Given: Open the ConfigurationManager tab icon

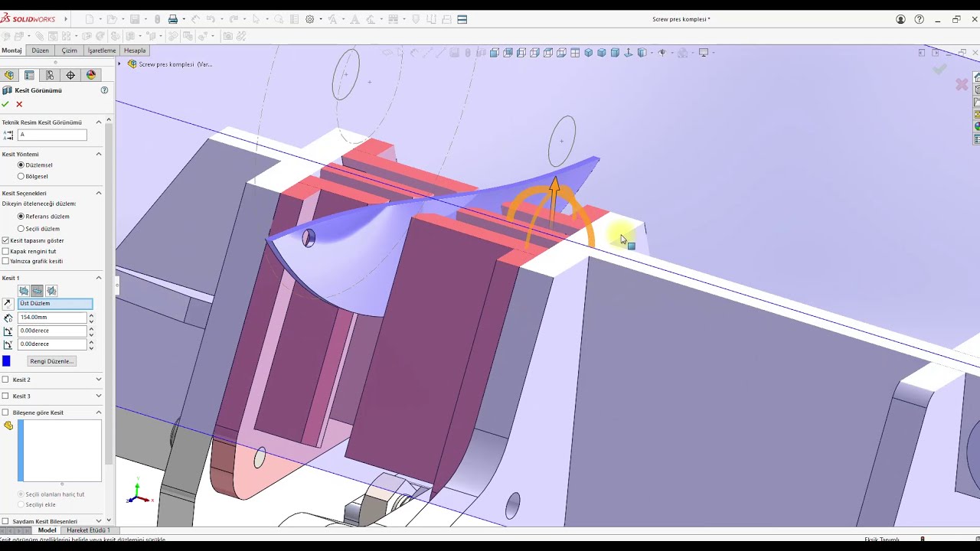Looking at the screenshot, I should click(50, 75).
